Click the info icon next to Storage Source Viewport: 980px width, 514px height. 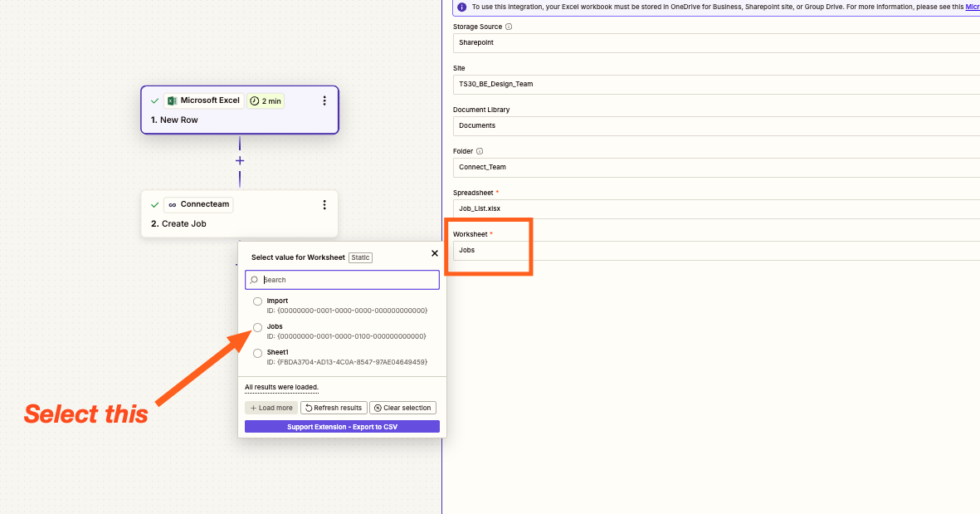point(509,27)
